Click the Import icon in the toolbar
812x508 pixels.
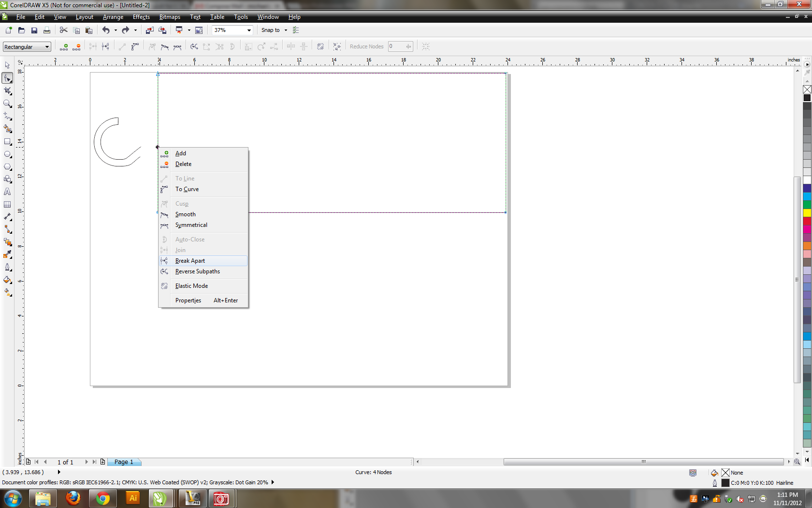coord(149,30)
